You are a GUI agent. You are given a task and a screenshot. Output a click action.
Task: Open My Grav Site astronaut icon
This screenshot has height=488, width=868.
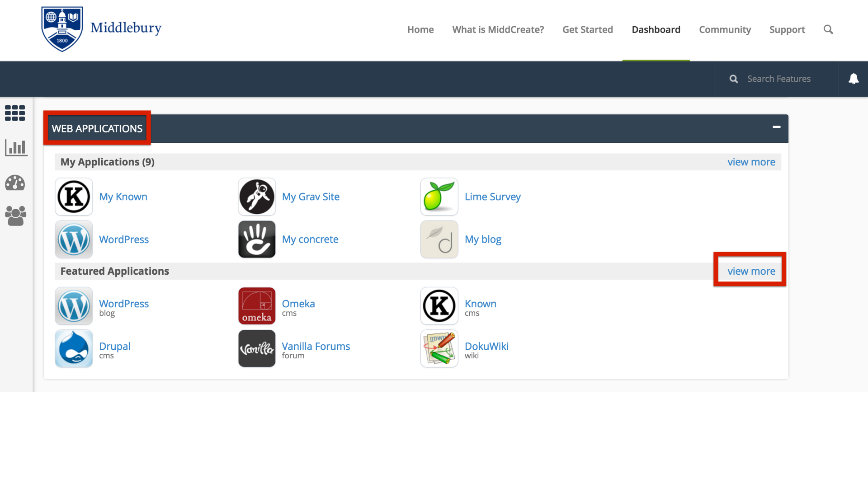click(257, 197)
